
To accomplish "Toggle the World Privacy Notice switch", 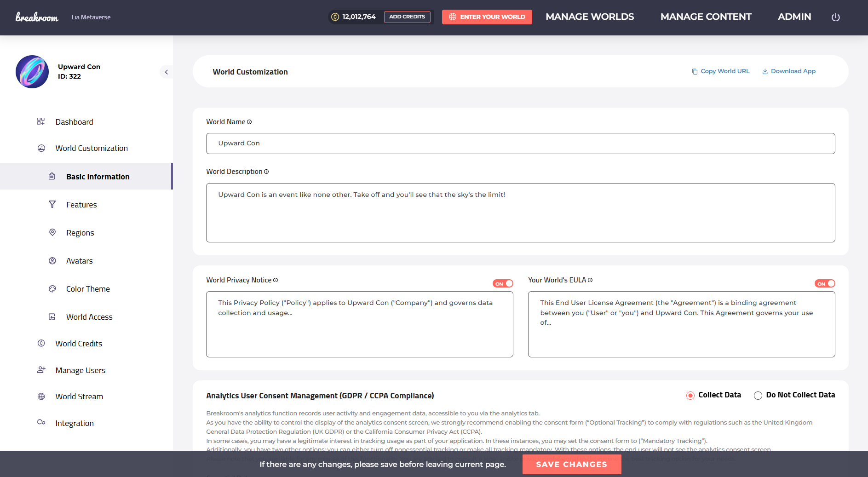I will click(503, 283).
